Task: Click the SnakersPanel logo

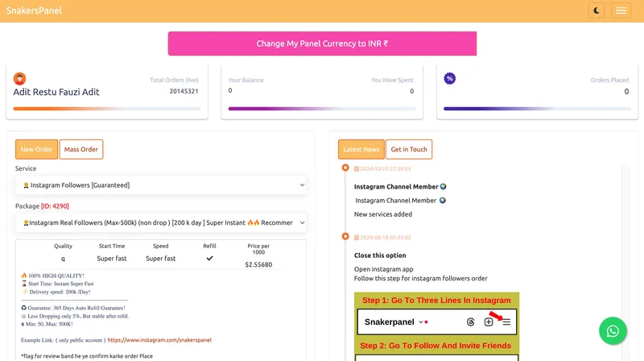Action: pos(34,10)
